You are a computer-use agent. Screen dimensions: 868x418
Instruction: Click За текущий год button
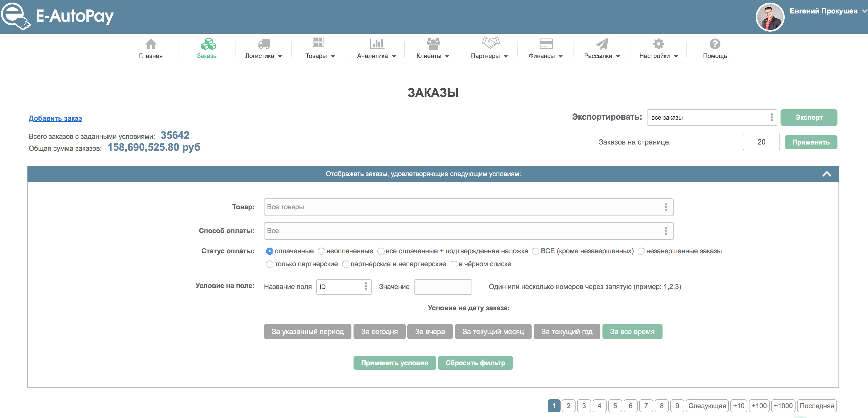tap(567, 332)
